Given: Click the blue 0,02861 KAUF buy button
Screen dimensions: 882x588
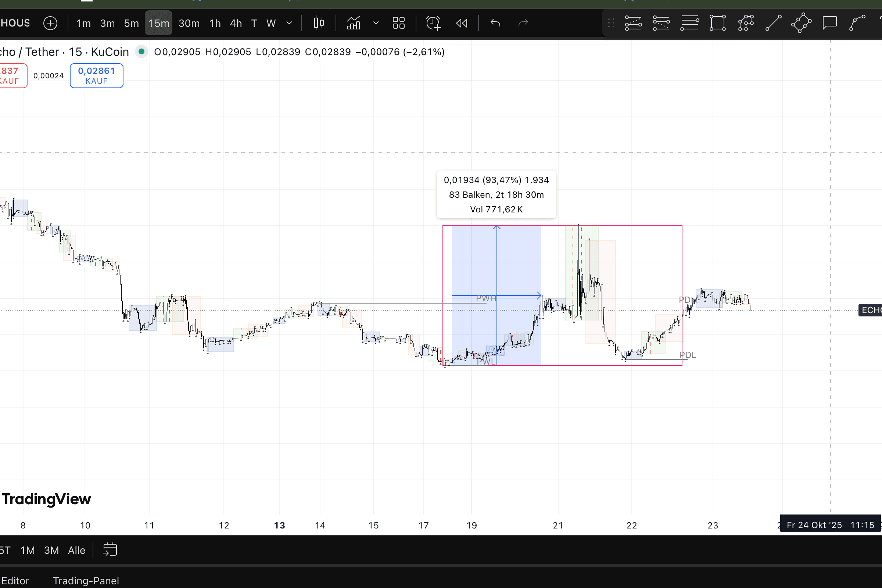Looking at the screenshot, I should (96, 76).
